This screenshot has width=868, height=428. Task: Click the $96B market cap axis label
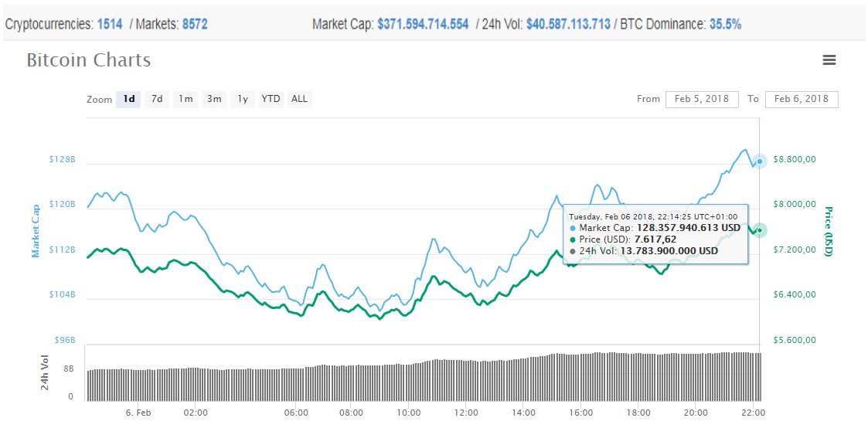[63, 340]
